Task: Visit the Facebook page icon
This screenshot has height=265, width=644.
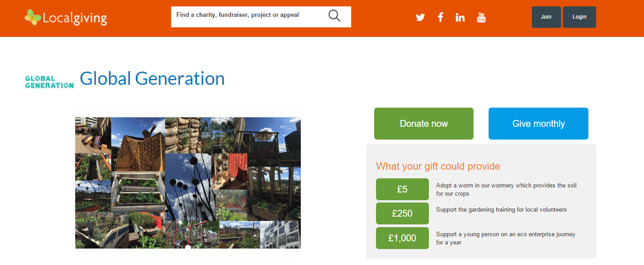Action: click(440, 17)
